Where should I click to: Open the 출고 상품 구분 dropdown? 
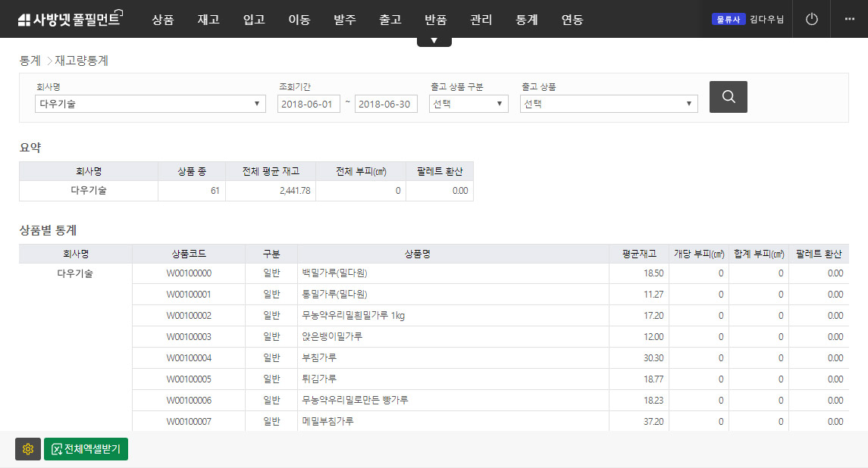(x=468, y=104)
